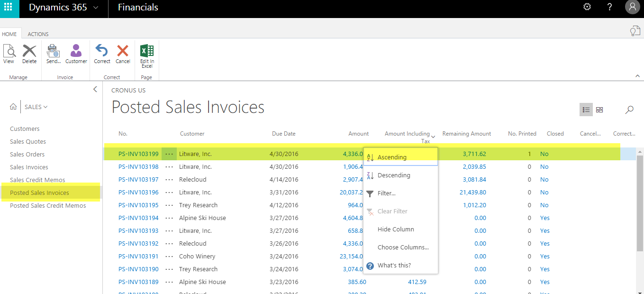
Task: Click the Remaining Amount column header
Action: (467, 134)
